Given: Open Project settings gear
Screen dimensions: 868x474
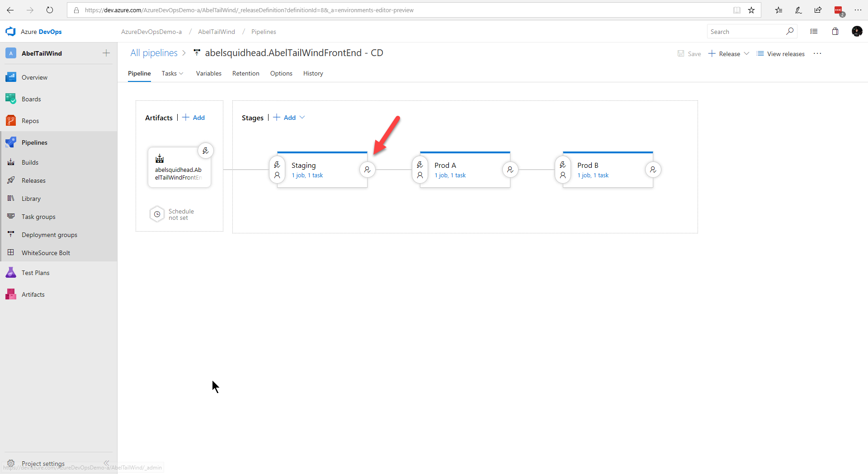Looking at the screenshot, I should click(x=11, y=463).
